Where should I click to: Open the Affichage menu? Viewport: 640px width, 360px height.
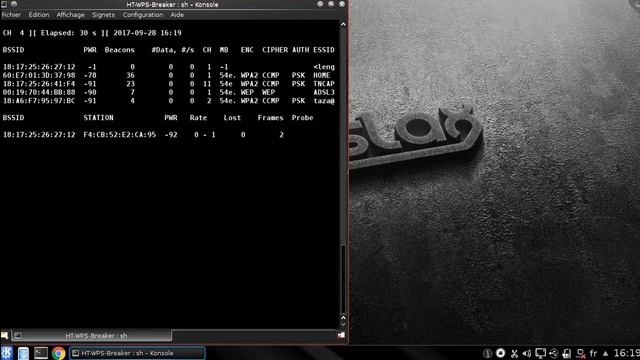point(70,15)
